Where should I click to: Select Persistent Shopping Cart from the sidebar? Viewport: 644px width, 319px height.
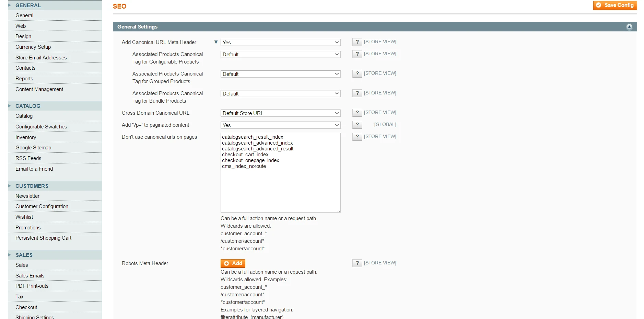[43, 238]
